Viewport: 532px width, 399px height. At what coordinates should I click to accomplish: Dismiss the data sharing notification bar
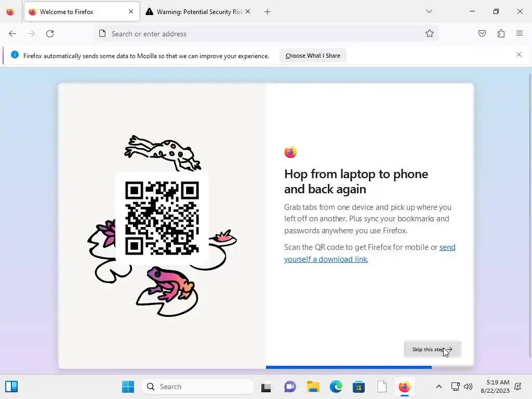pyautogui.click(x=519, y=55)
